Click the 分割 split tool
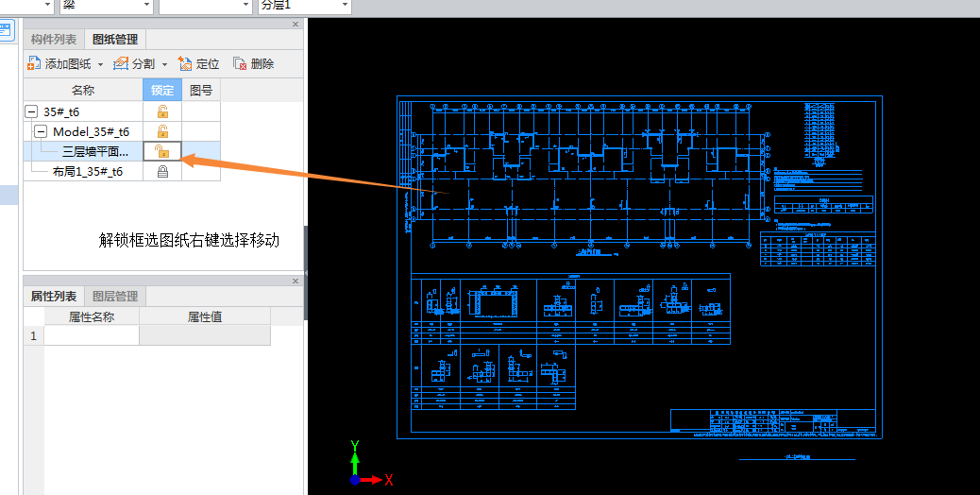Screen dimensions: 980x495 coord(134,63)
